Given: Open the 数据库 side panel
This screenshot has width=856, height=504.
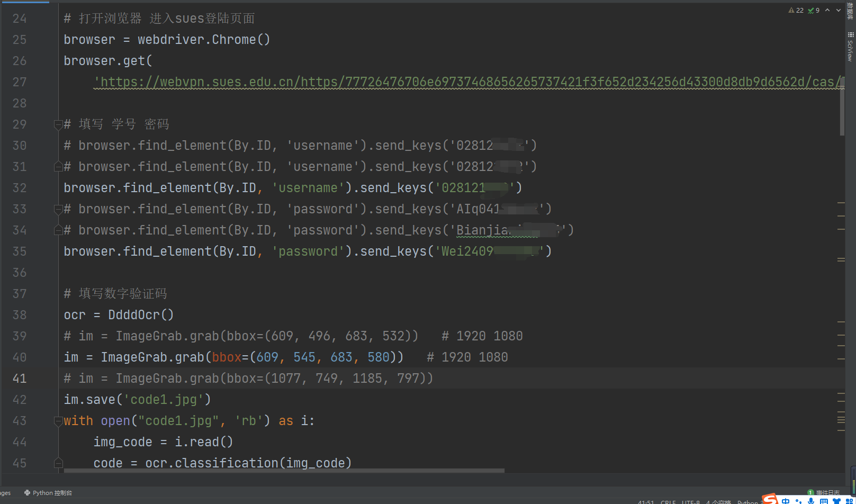Looking at the screenshot, I should click(x=850, y=11).
